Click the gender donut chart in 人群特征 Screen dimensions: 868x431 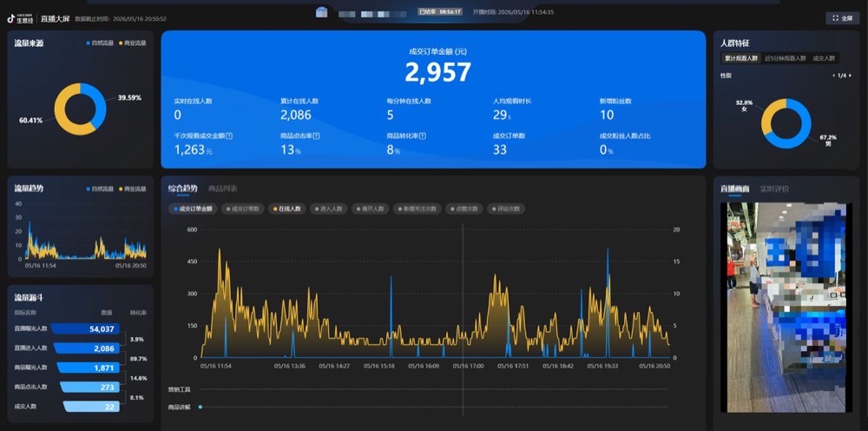786,123
